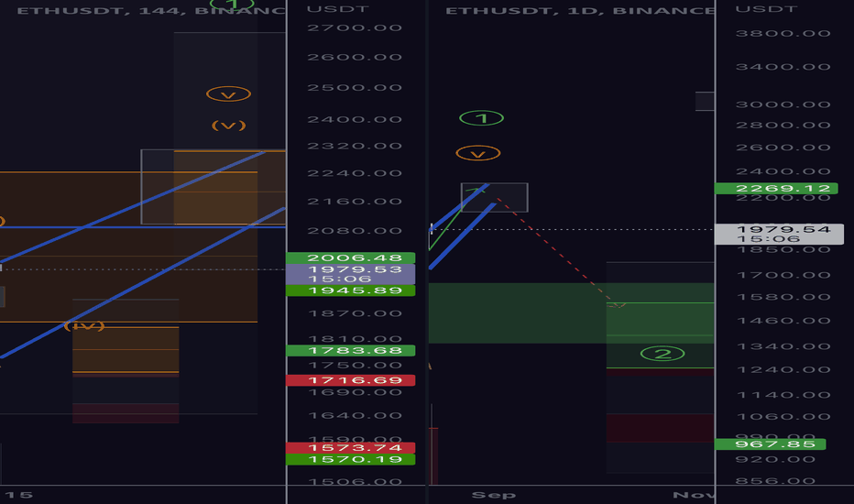Select the orange (v) parenthesized wave label
854x504 pixels.
[229, 126]
